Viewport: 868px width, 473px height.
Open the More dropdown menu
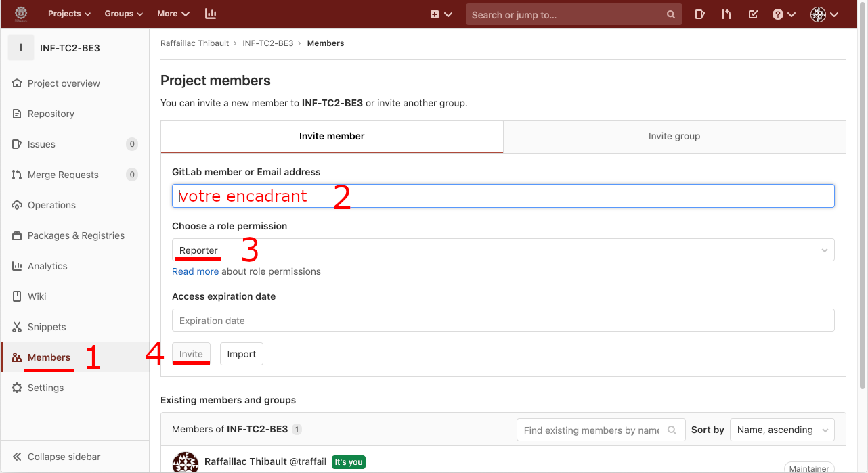[173, 14]
